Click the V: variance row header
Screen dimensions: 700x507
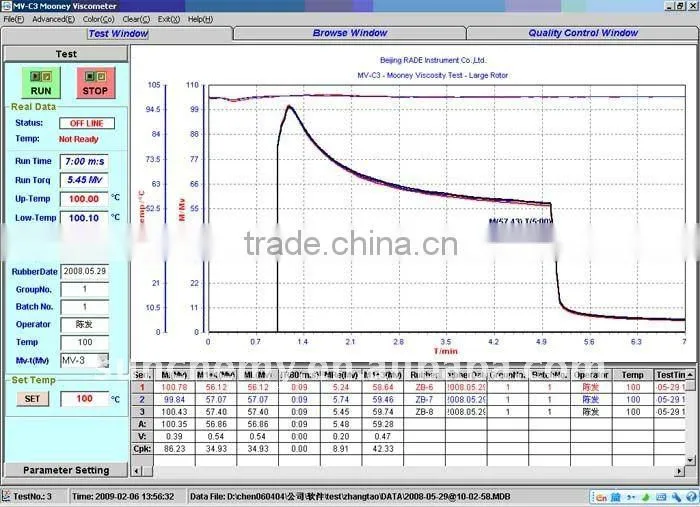click(142, 436)
